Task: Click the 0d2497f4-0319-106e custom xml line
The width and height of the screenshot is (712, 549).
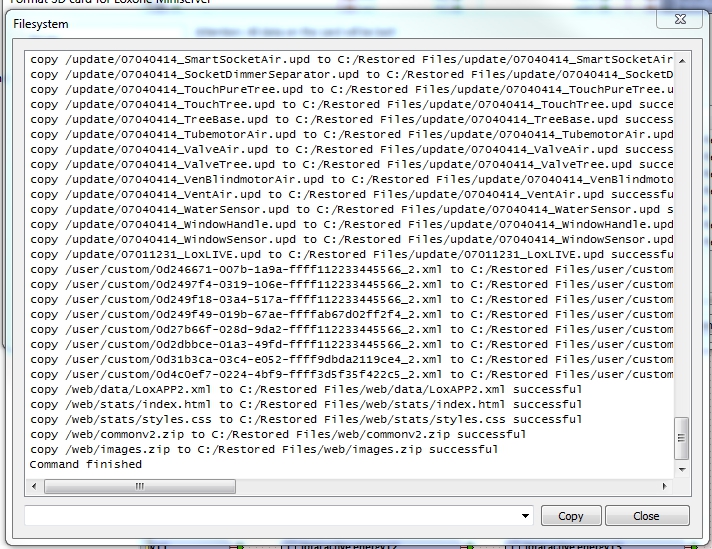Action: point(351,285)
